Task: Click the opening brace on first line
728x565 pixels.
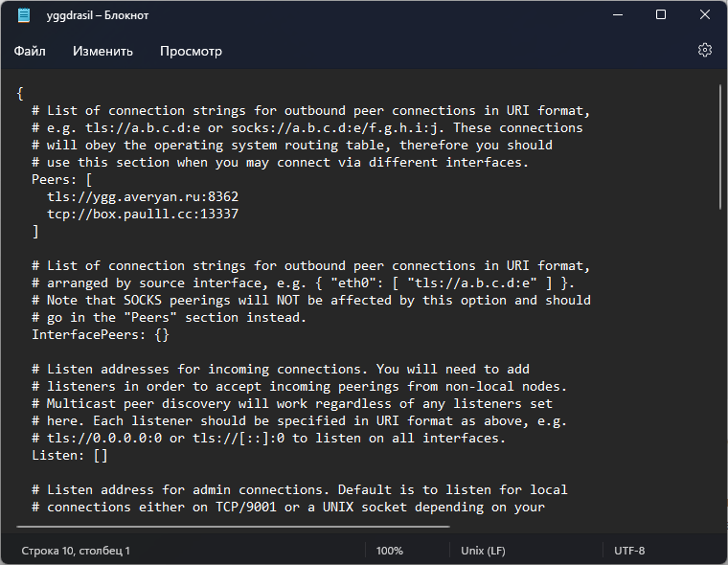Action: [20, 94]
